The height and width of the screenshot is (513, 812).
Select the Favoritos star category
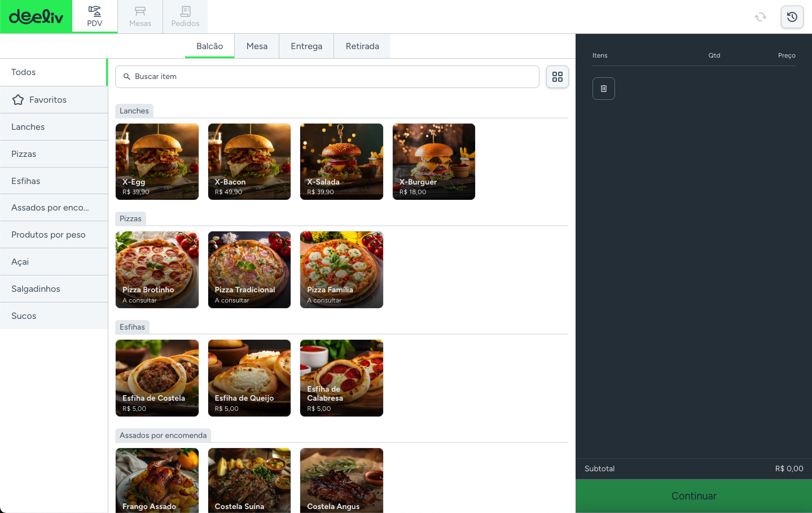click(54, 100)
